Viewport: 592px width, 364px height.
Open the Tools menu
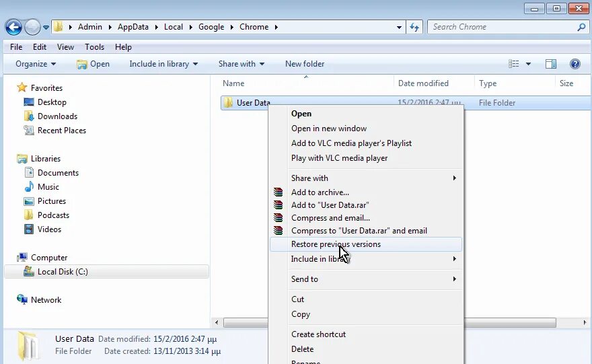tap(94, 47)
